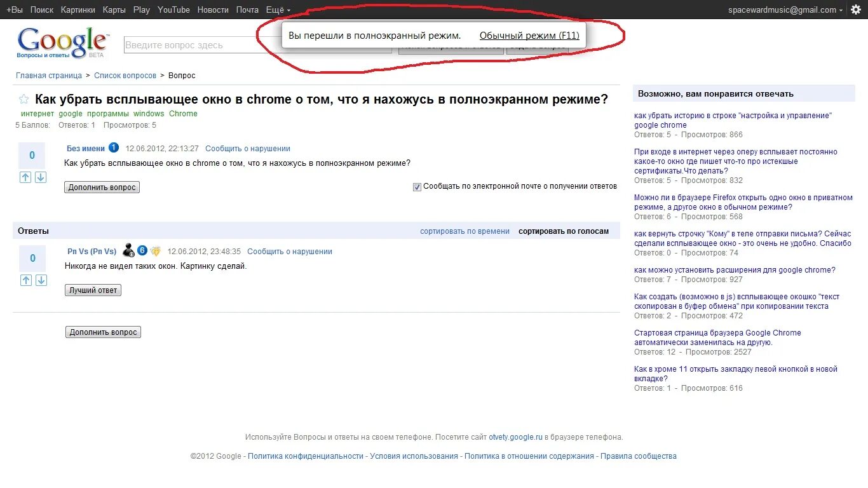Viewport: 868px width, 488px height.
Task: Star this question with the star icon
Action: [x=24, y=99]
